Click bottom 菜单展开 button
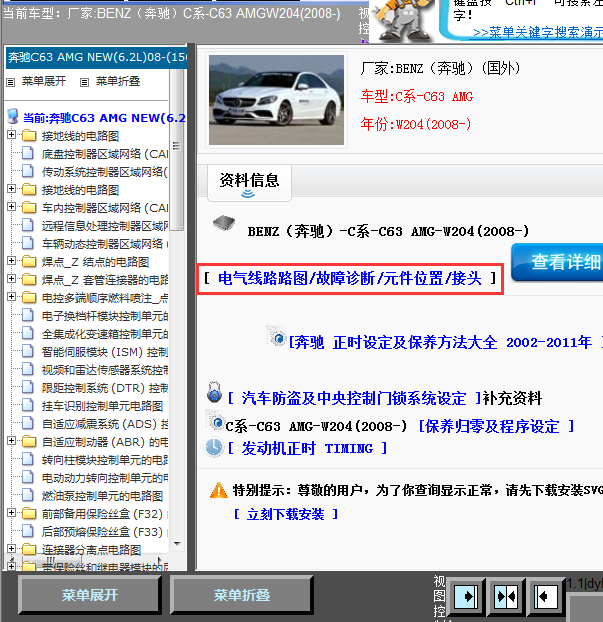Screen dimensions: 603x622 (90, 595)
